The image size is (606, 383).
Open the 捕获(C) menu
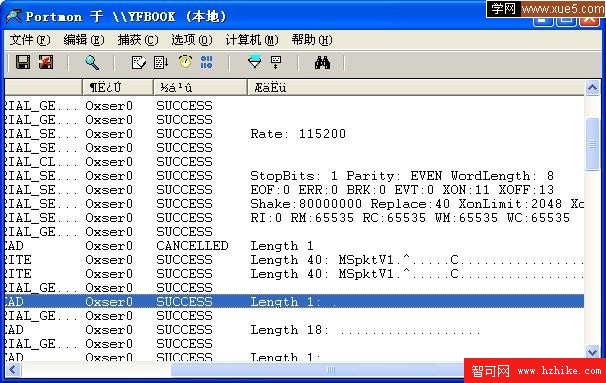(x=138, y=40)
